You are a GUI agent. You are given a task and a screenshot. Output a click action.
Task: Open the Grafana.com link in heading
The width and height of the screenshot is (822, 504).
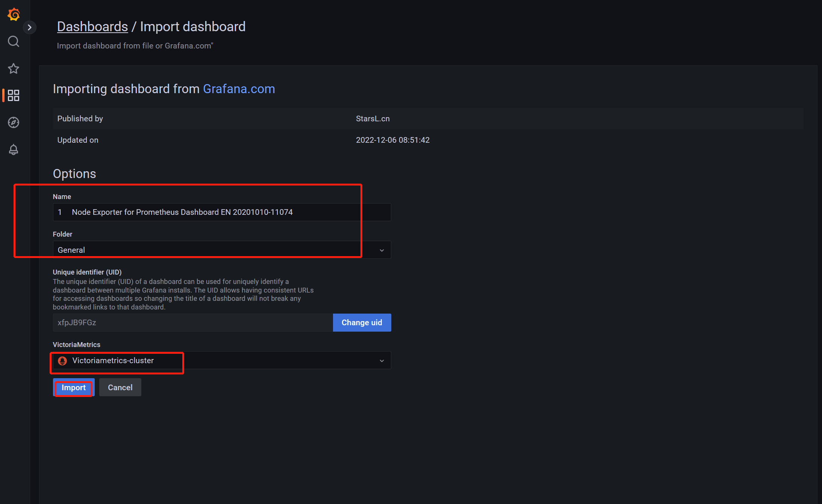[x=239, y=89]
